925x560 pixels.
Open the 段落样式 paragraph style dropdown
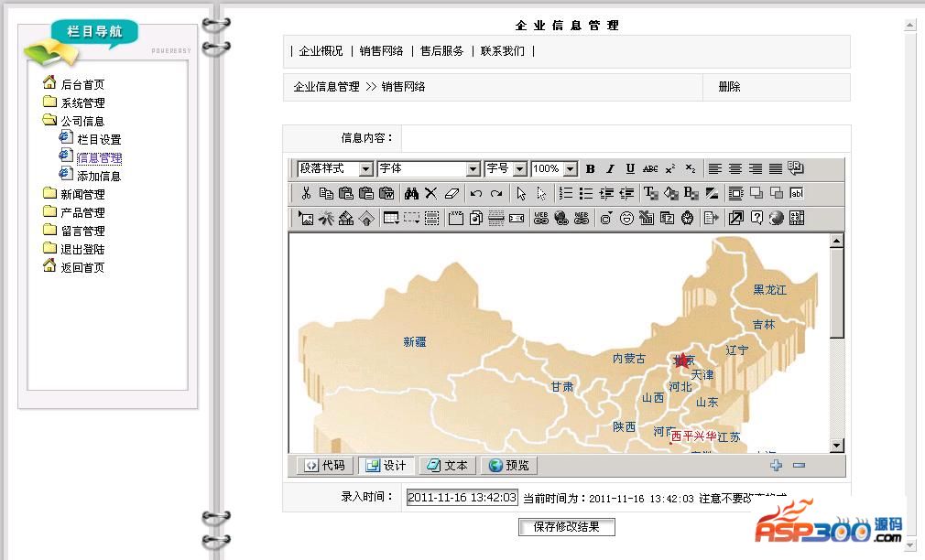(335, 169)
